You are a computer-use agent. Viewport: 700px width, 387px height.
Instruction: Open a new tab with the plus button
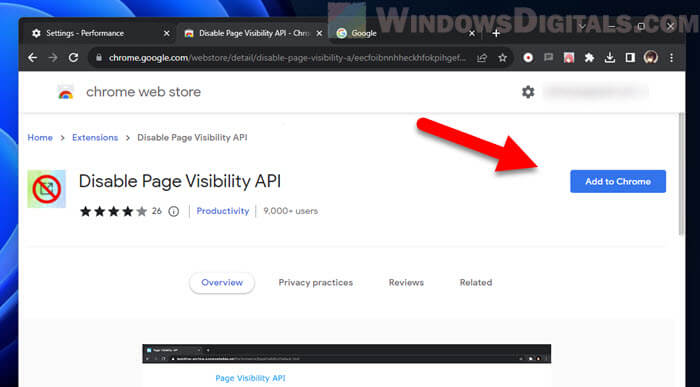coord(496,33)
